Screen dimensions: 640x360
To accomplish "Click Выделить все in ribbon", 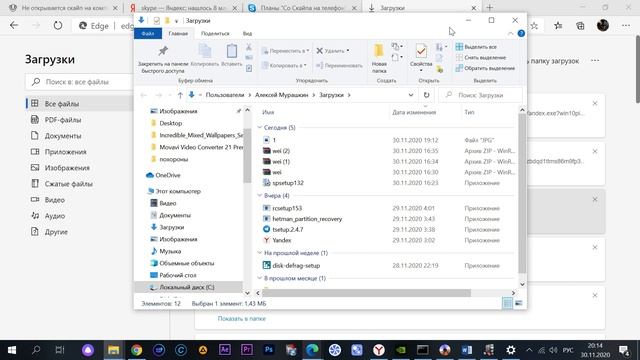I will click(476, 47).
